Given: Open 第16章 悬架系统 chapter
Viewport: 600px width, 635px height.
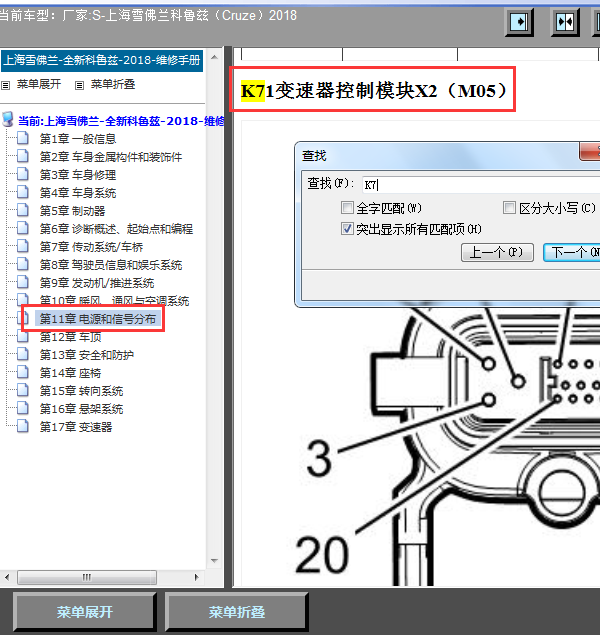Looking at the screenshot, I should click(81, 409).
